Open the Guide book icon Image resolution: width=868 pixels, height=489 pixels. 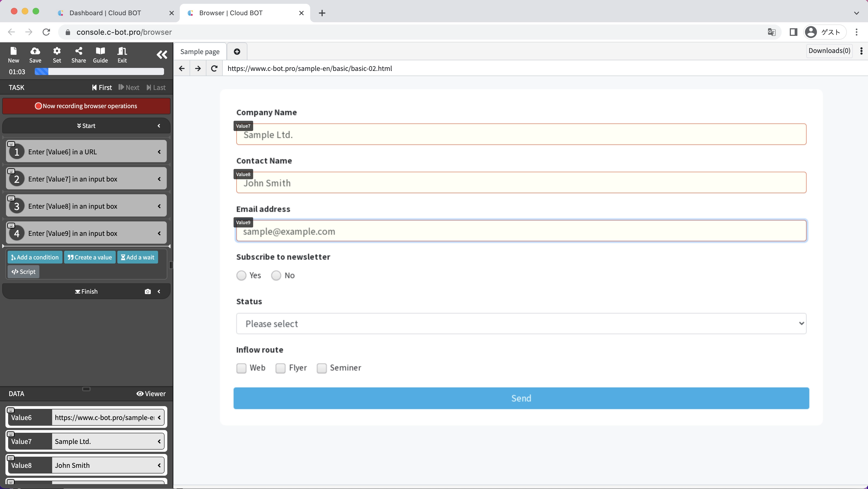(100, 51)
